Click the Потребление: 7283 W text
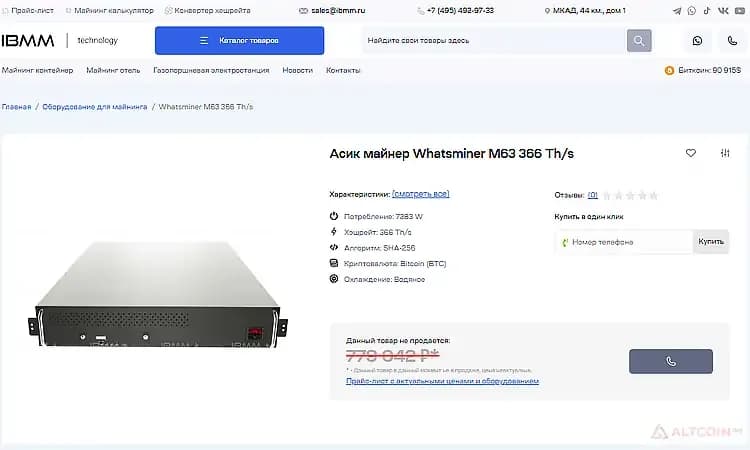The width and height of the screenshot is (750, 450). pos(383,217)
